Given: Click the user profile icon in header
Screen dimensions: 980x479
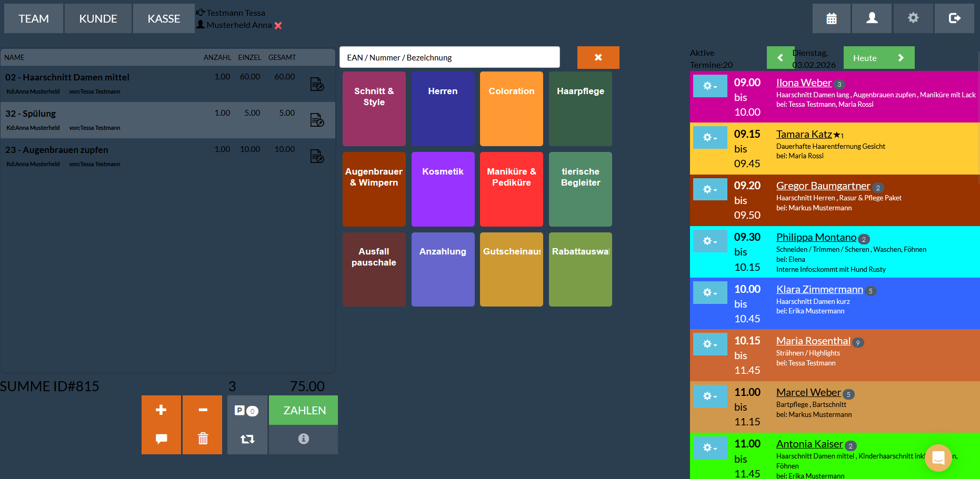Looking at the screenshot, I should pyautogui.click(x=872, y=18).
